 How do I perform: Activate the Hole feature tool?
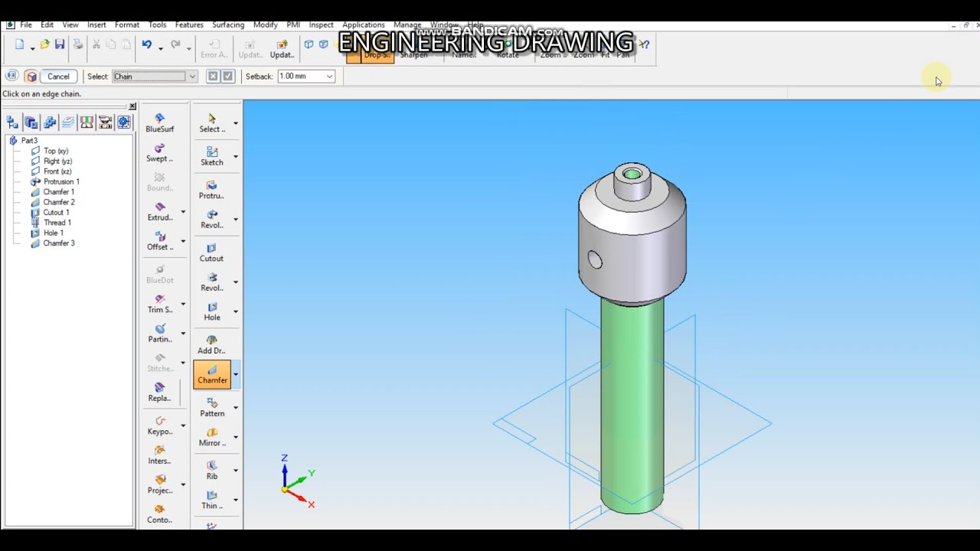(x=212, y=311)
